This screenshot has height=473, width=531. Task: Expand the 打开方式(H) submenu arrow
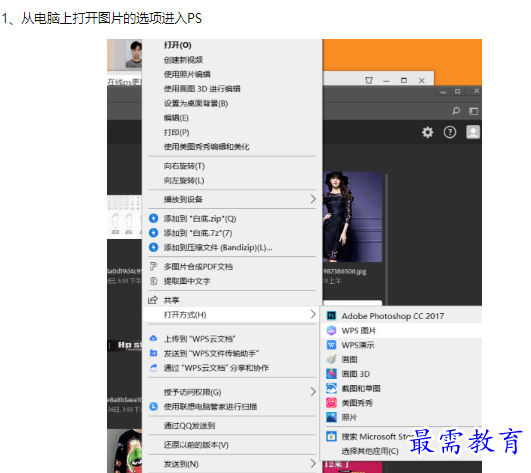pos(313,315)
